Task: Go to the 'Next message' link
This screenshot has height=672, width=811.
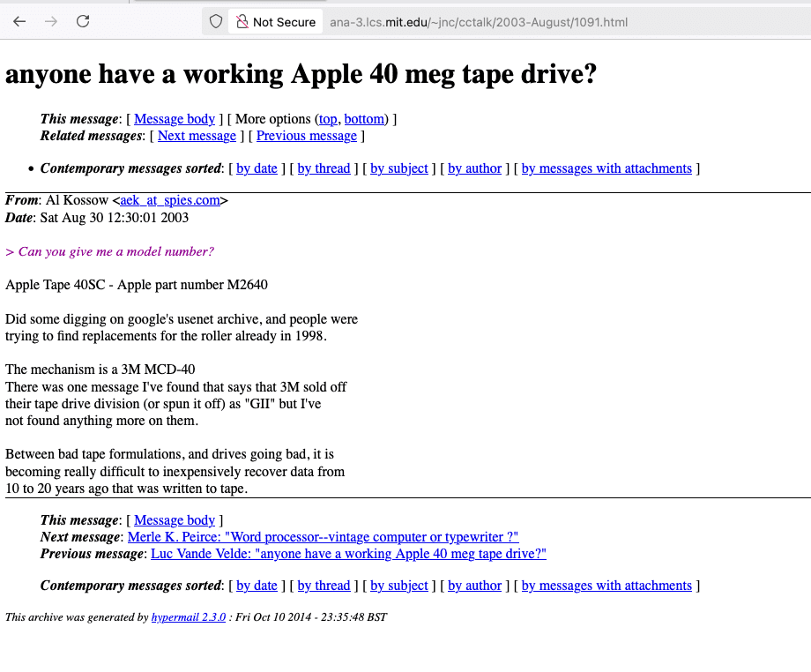Action: tap(197, 136)
